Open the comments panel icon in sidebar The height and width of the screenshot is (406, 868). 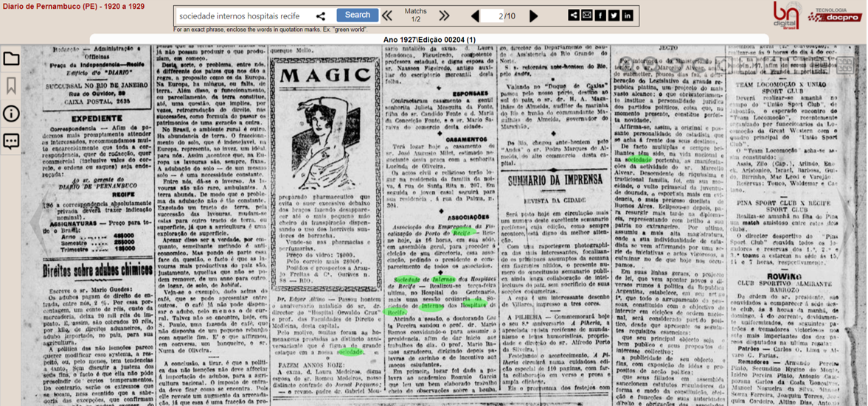click(11, 141)
